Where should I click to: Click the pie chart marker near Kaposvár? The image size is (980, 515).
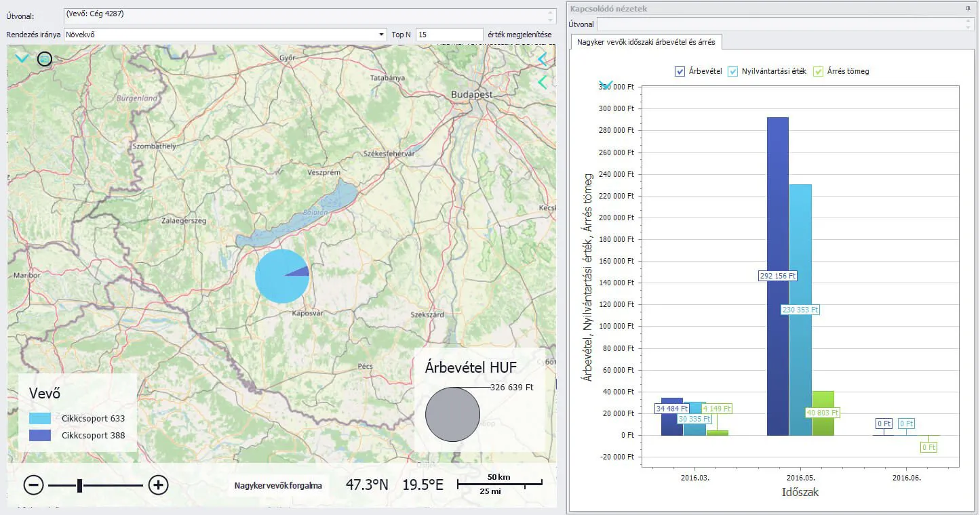[282, 276]
